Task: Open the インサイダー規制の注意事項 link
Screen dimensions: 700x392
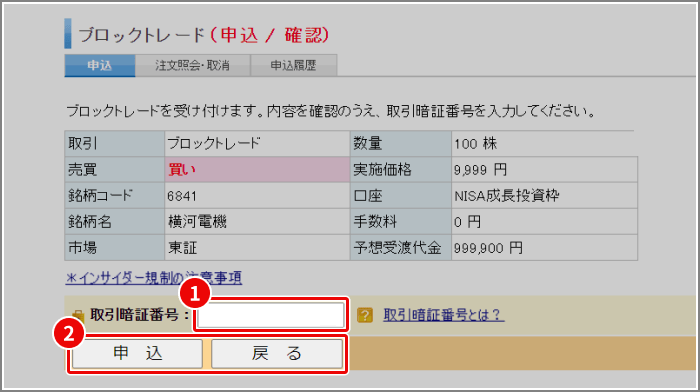Action: [x=154, y=278]
